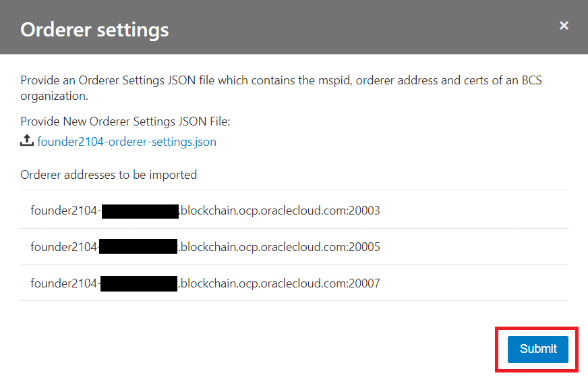Viewport: 588px width, 386px height.
Task: Click the redacted block in the 20007 address
Action: [x=138, y=283]
